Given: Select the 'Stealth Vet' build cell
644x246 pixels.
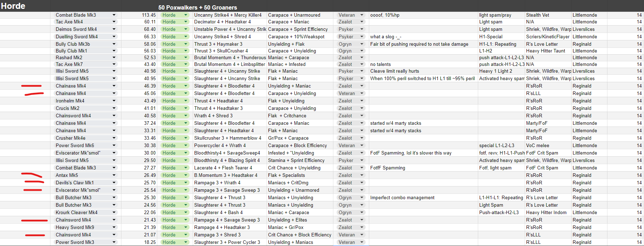Looking at the screenshot, I should pos(548,15).
